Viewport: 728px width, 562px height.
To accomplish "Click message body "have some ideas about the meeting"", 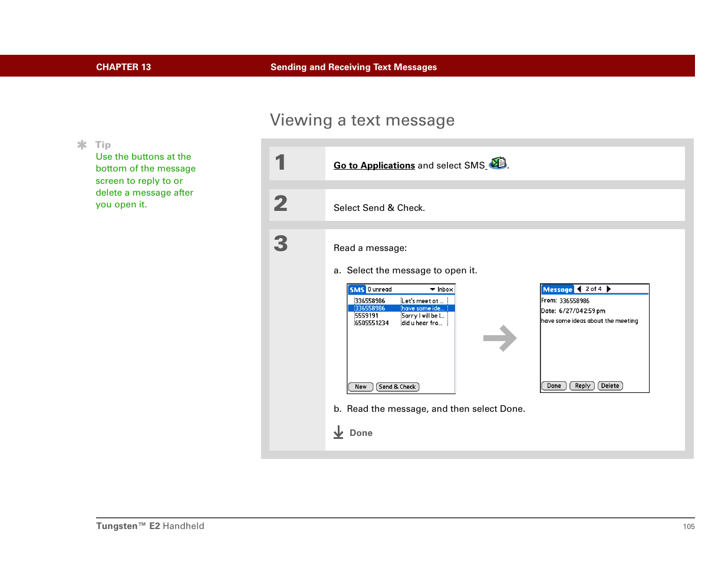I will 589,321.
